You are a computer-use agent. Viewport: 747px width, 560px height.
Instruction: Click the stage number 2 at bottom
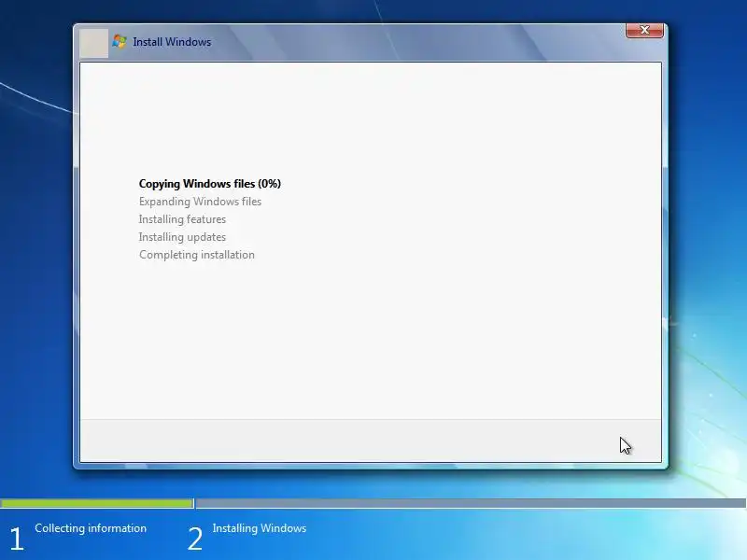tap(195, 539)
